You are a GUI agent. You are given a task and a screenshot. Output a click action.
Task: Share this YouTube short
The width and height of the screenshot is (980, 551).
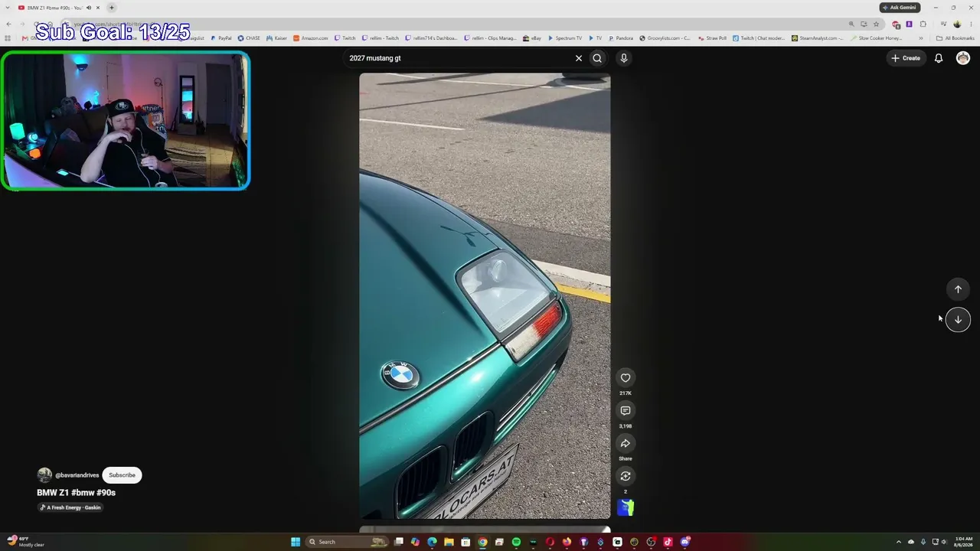(626, 444)
